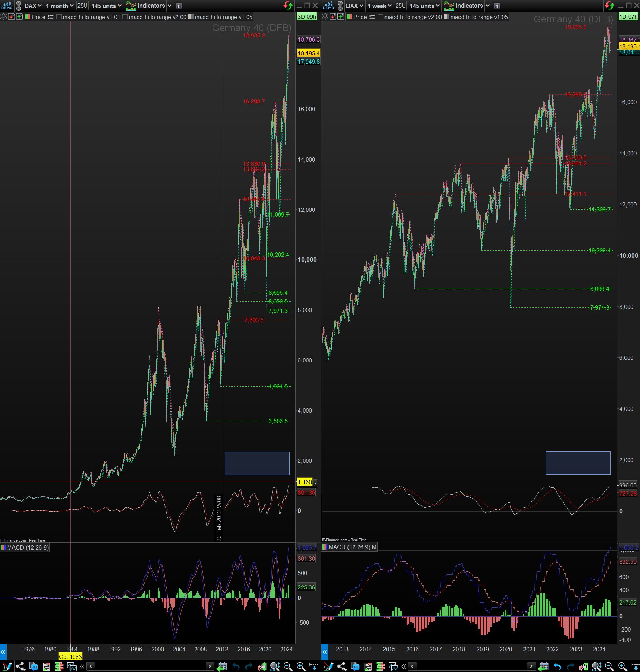Screen dimensions: 640x672
Task: Click scrollbar right arrow in monthly chart
Action: pos(210,666)
